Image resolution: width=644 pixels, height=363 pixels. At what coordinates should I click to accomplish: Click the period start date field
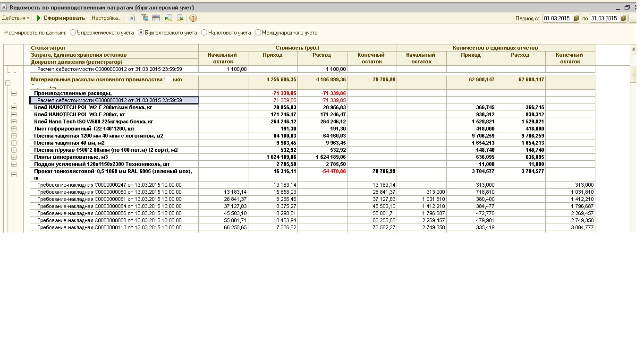[557, 18]
